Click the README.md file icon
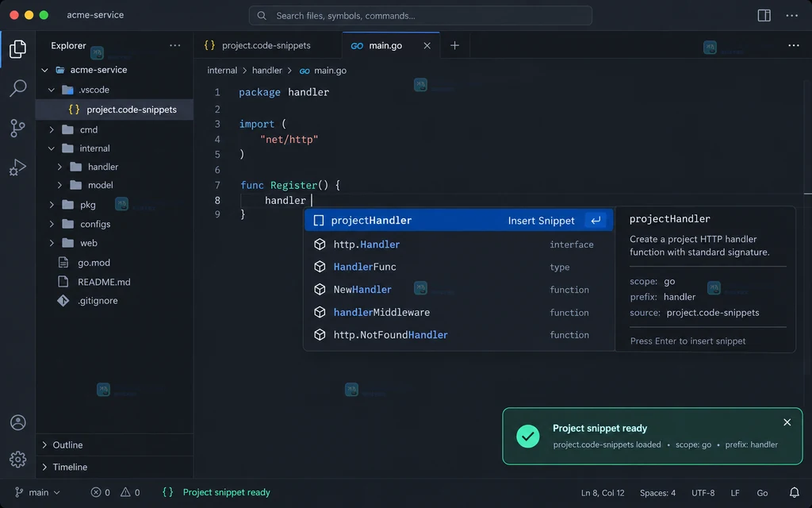This screenshot has width=812, height=508. (63, 282)
